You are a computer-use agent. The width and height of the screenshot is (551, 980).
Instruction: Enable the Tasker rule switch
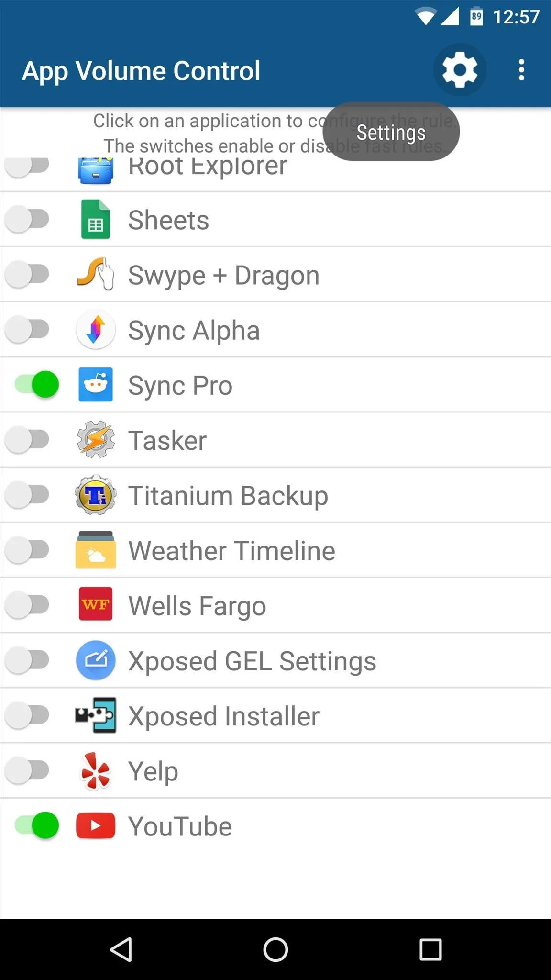(x=27, y=439)
